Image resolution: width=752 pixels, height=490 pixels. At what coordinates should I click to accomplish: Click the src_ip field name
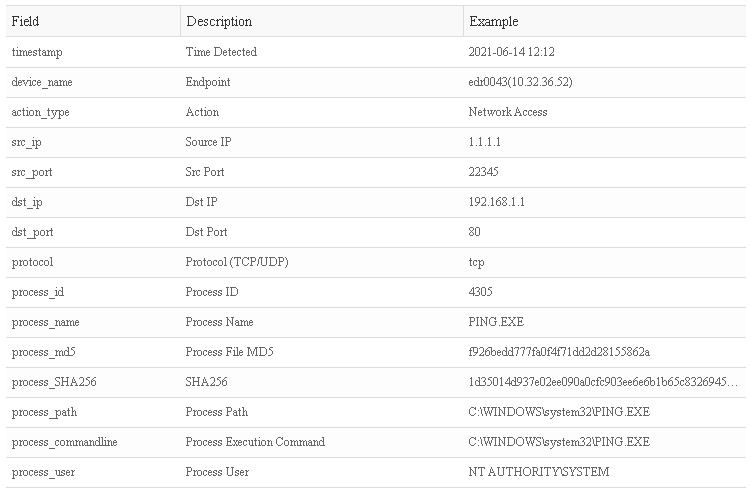coord(26,142)
